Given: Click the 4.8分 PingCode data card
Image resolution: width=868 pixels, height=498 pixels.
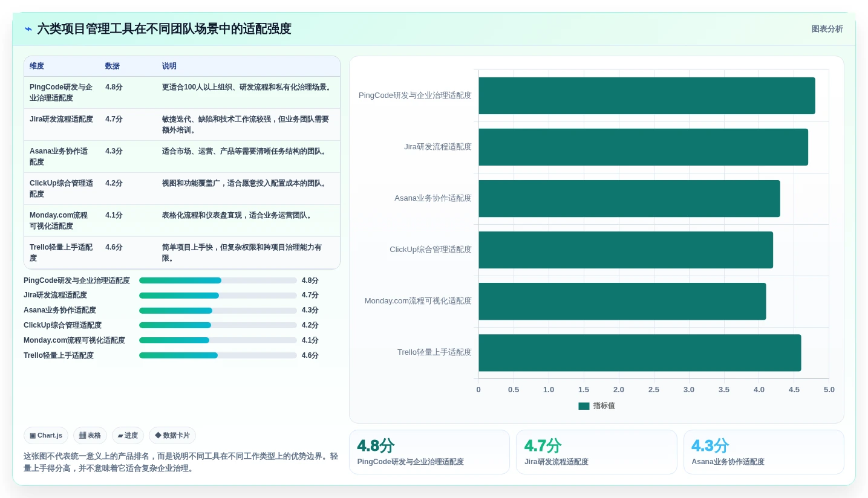Looking at the screenshot, I should click(429, 452).
